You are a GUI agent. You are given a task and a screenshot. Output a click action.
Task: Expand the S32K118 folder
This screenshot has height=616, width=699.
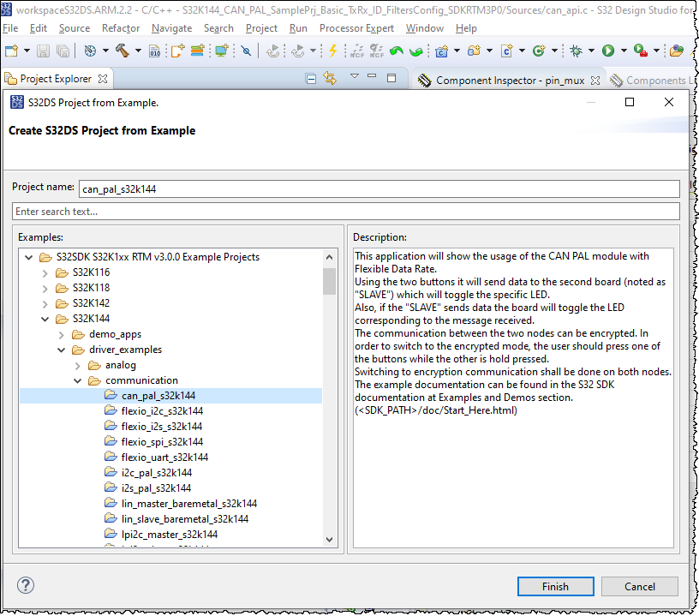click(45, 289)
